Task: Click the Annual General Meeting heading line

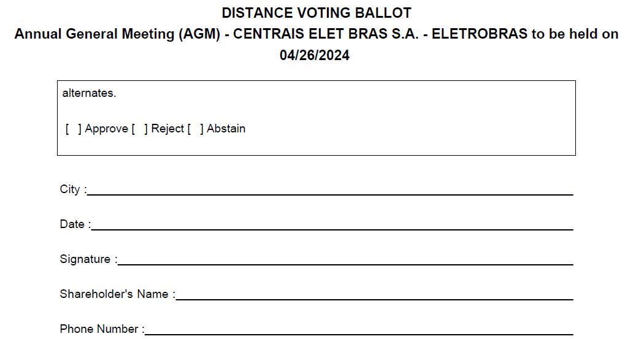Action: pos(316,34)
